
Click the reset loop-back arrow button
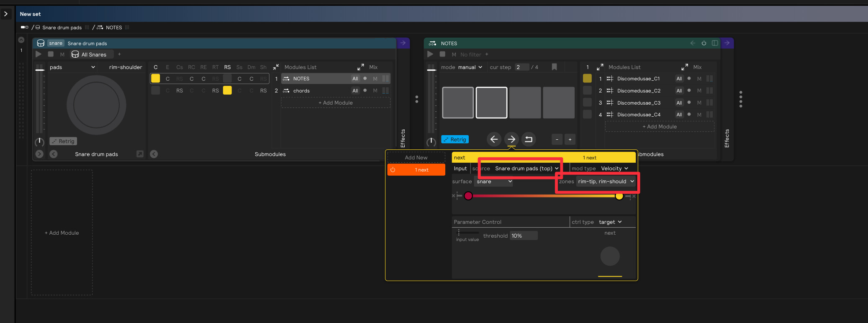tap(529, 139)
